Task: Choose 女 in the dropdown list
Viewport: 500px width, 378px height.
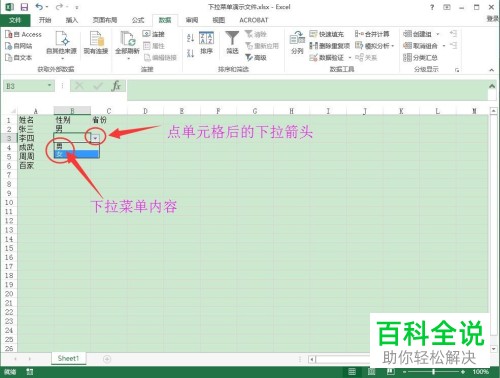Action: tap(77, 154)
